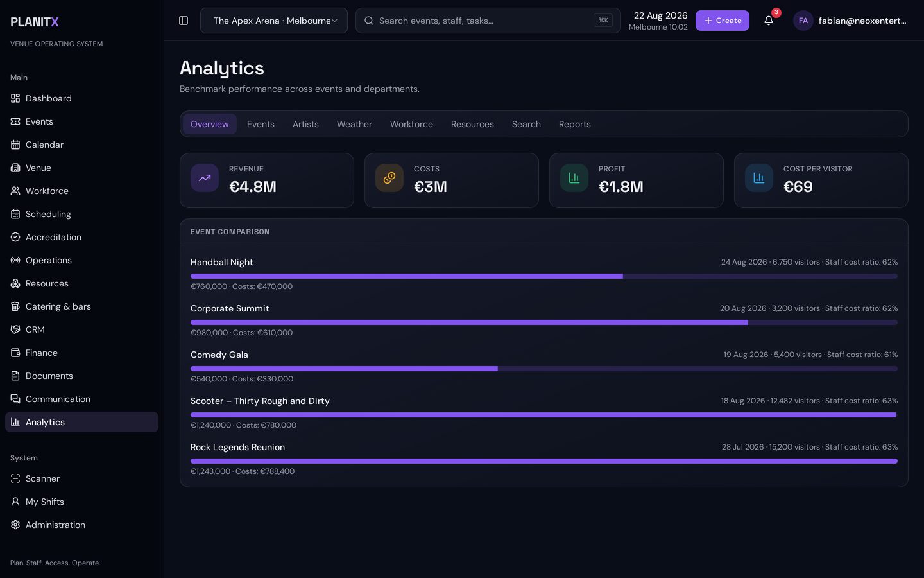The image size is (924, 578).
Task: Open Workforce in the sidebar
Action: pos(81,191)
